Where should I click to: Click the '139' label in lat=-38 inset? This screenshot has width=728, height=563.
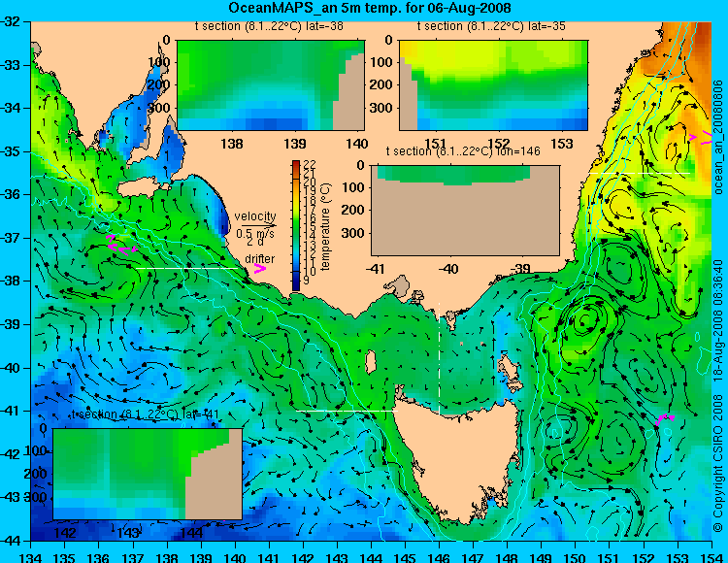click(295, 144)
